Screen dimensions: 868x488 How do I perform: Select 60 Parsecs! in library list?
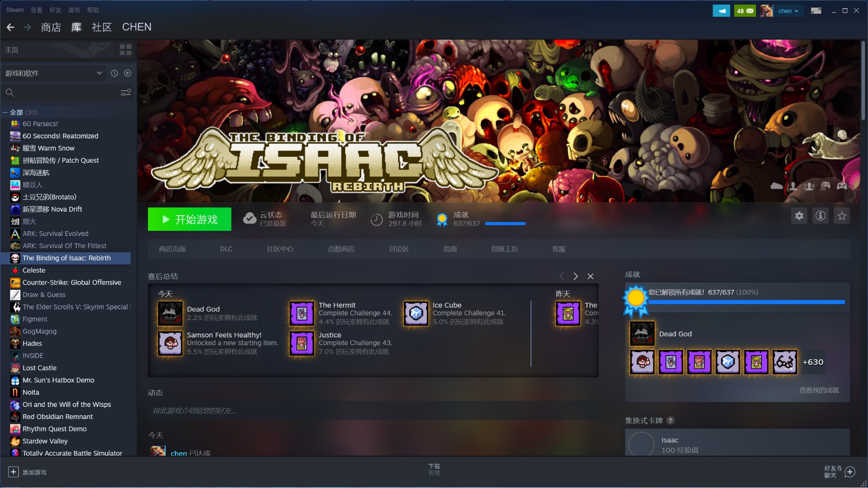[x=40, y=124]
